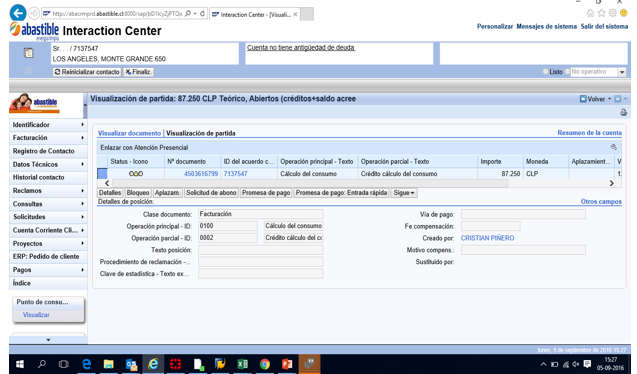Select the row selector for document 4503616799
This screenshot has height=374, width=637.
click(102, 174)
